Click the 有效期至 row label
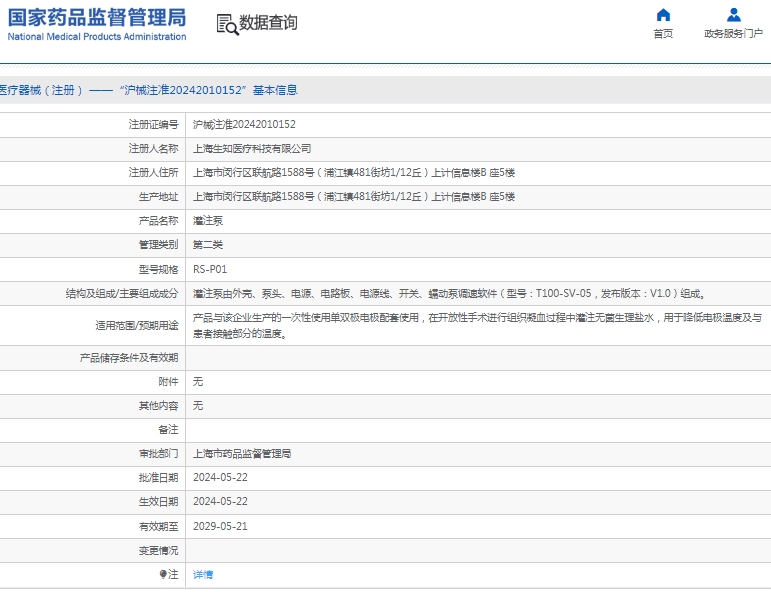771x592 pixels. pos(158,526)
